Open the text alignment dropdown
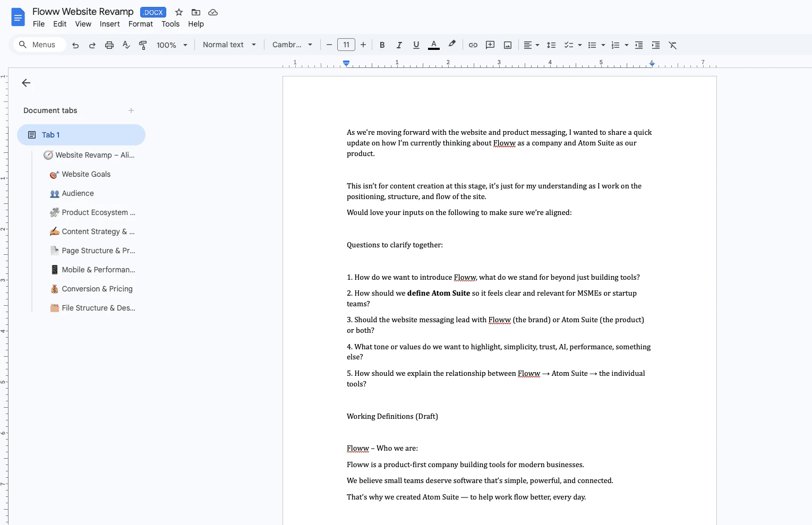This screenshot has width=812, height=525. [532, 45]
